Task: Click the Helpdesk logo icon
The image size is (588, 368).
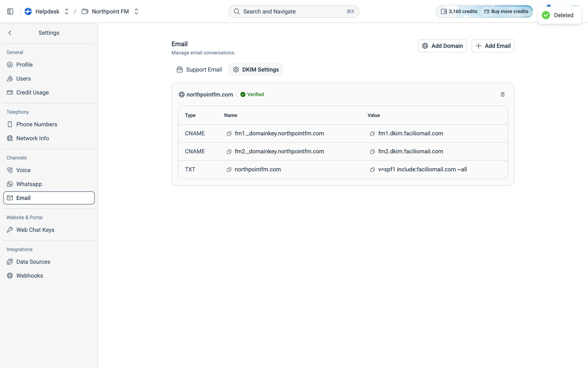Action: tap(28, 11)
